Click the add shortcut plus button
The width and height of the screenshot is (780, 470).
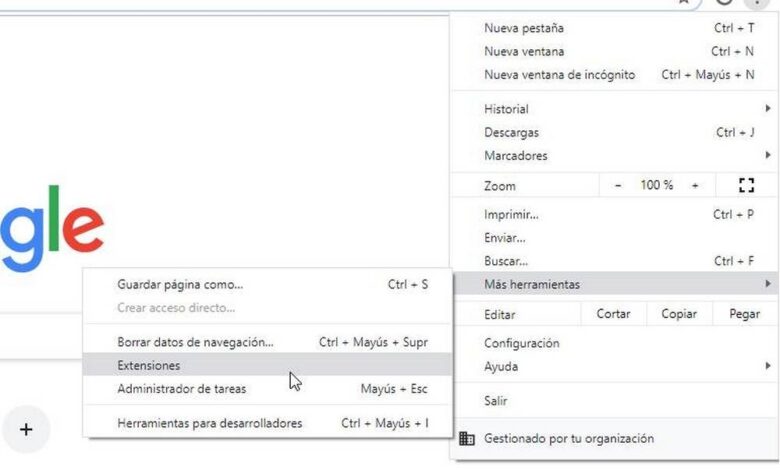26,429
